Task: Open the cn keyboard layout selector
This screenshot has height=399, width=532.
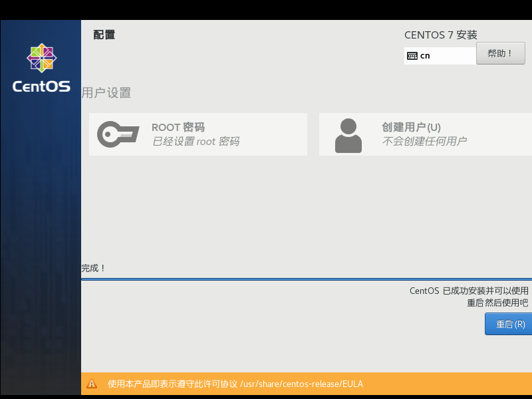Action: pos(439,55)
